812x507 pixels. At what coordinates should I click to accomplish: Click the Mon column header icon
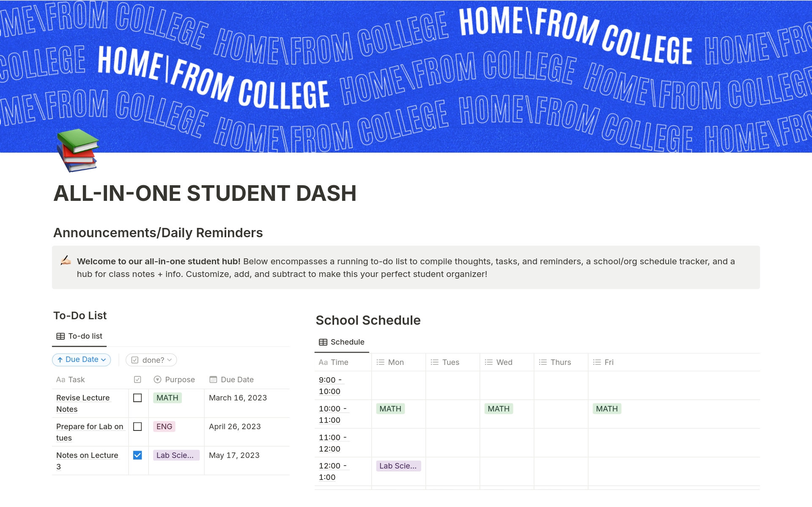tap(381, 362)
